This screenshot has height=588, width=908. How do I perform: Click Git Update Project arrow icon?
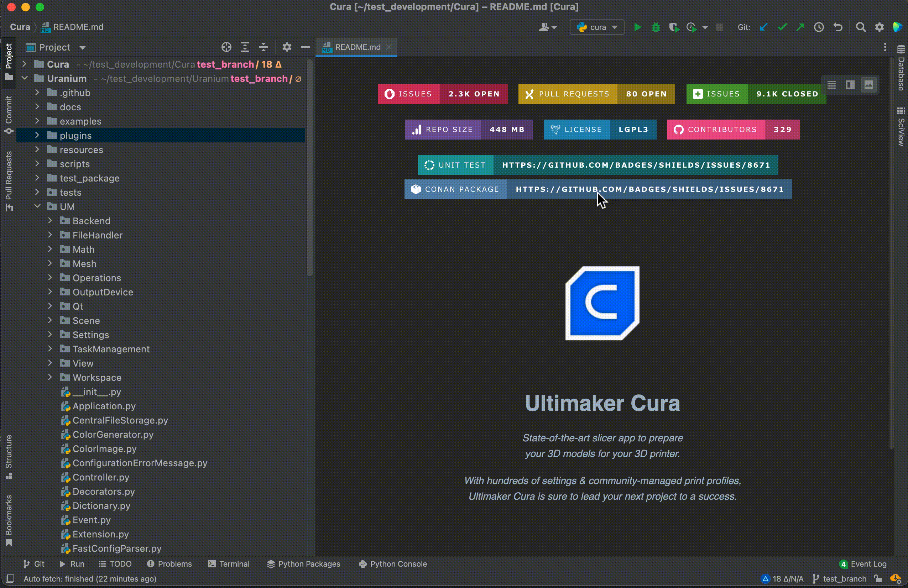coord(763,27)
